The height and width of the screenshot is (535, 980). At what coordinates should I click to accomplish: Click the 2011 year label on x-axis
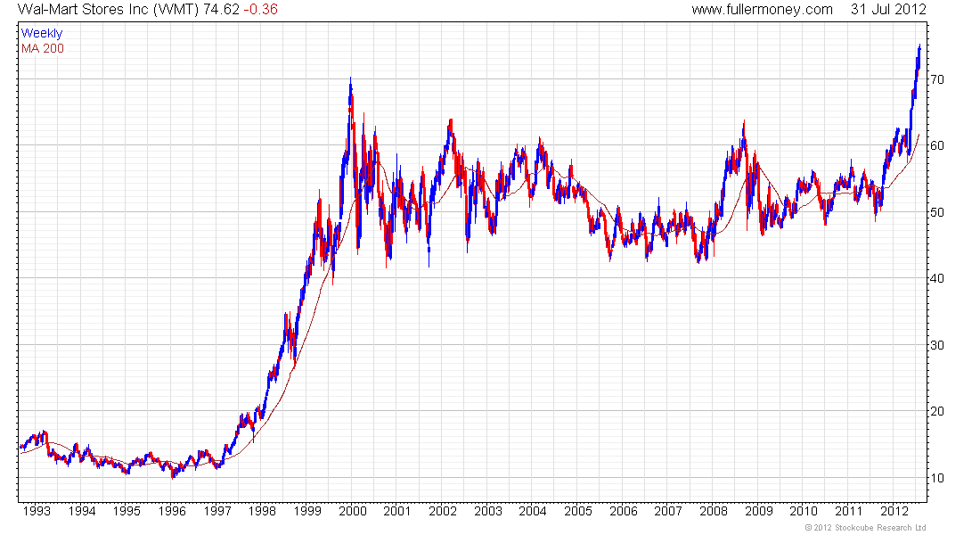point(849,511)
